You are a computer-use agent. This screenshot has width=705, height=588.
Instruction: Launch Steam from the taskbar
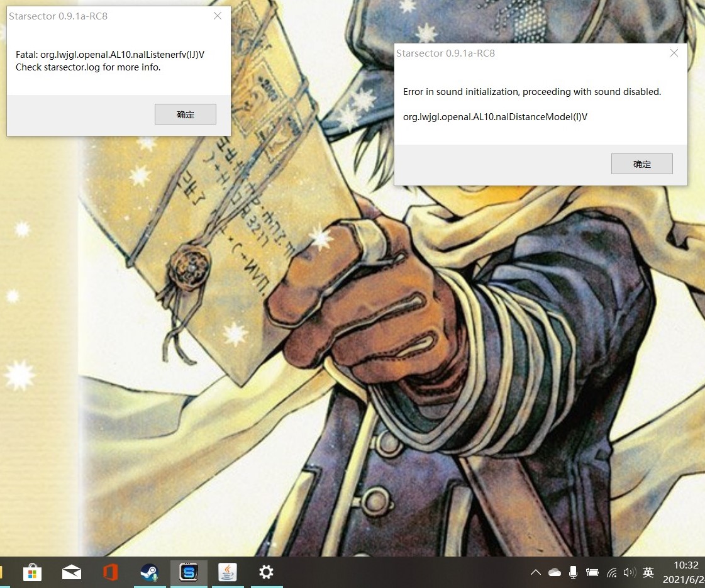pos(150,572)
